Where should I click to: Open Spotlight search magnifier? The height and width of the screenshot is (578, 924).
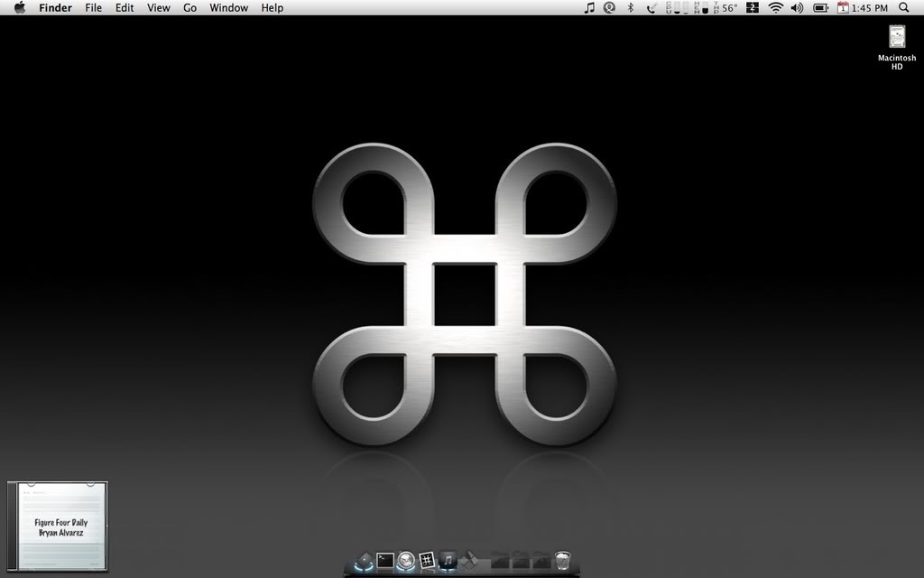click(x=903, y=7)
